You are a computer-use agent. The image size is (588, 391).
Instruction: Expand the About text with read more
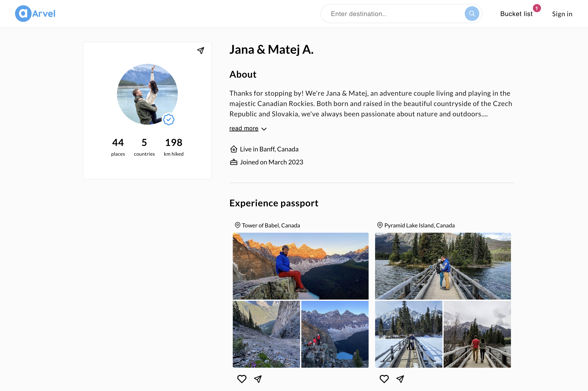coord(244,128)
